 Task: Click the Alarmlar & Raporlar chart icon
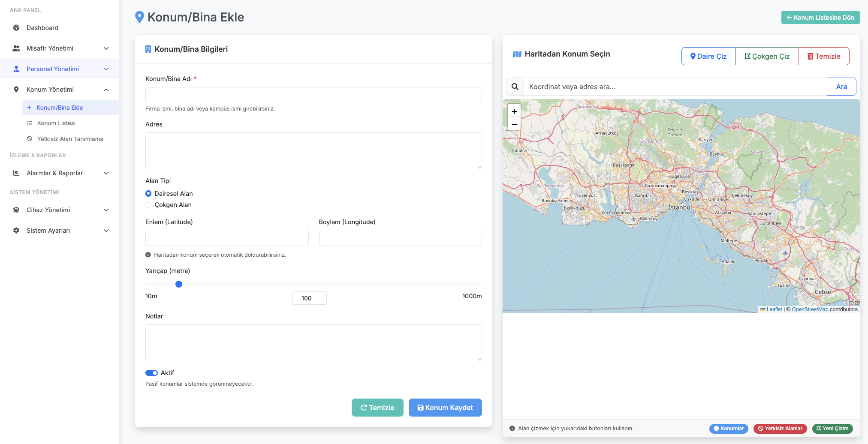click(16, 173)
